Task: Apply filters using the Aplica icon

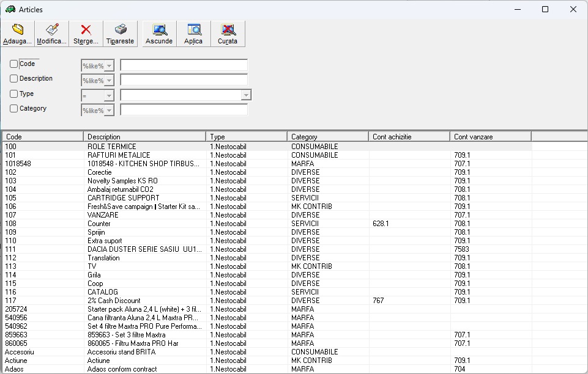Action: tap(193, 30)
